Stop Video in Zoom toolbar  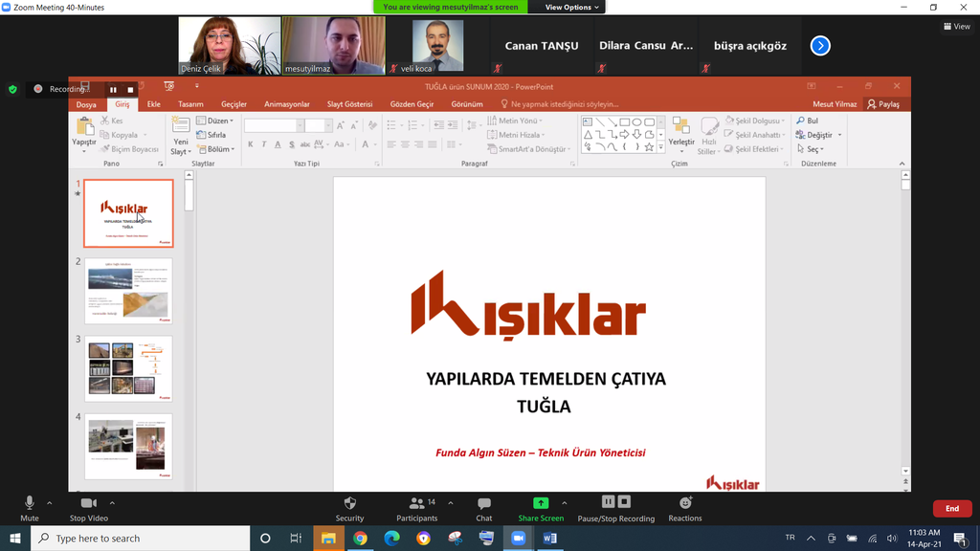pyautogui.click(x=89, y=509)
